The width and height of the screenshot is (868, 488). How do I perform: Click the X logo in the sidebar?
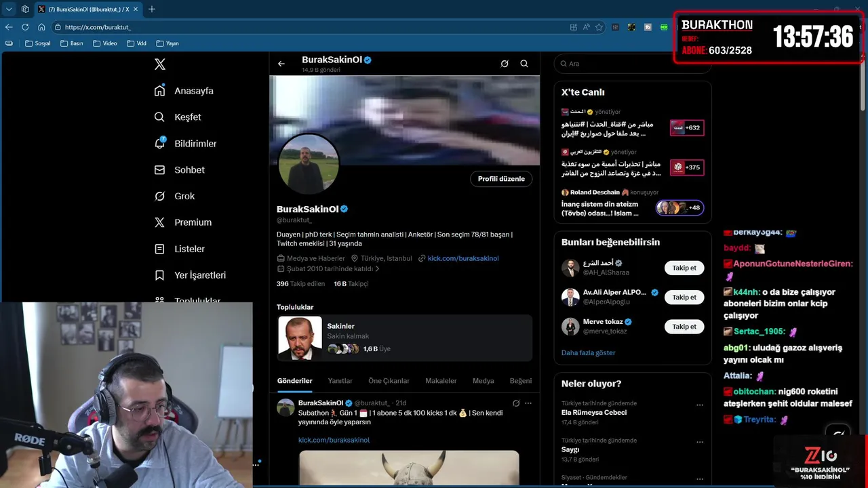point(160,64)
